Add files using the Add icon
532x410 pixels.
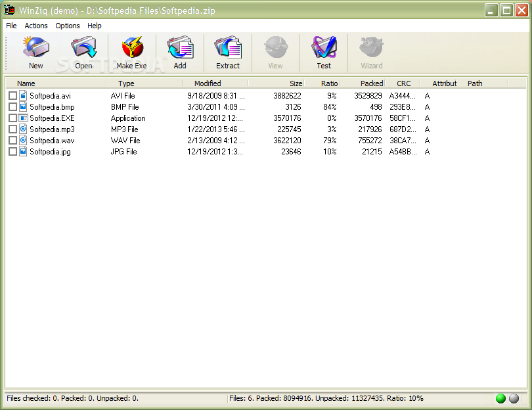click(x=180, y=47)
